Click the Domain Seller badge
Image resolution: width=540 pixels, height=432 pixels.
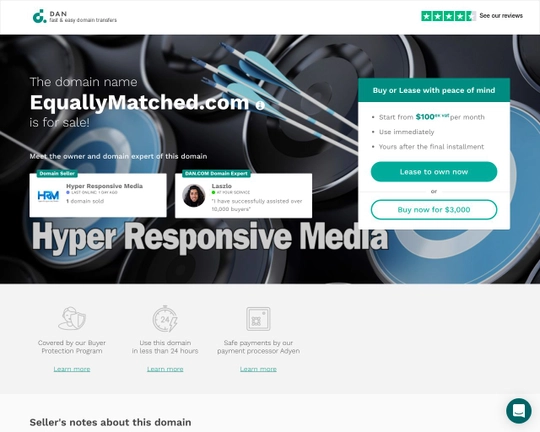(57, 173)
